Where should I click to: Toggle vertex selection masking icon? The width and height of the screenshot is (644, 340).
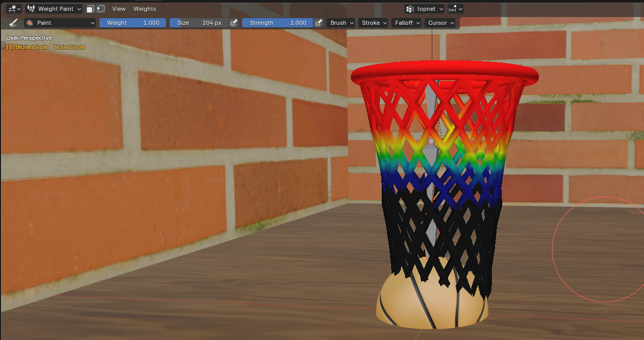pyautogui.click(x=100, y=9)
